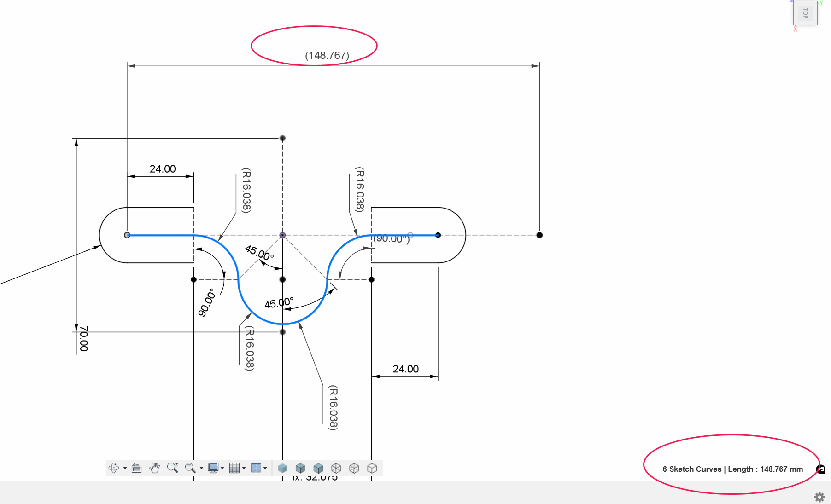Click the 6 Sketch Curves length status text
Screen dimensions: 831x504
tap(732, 469)
